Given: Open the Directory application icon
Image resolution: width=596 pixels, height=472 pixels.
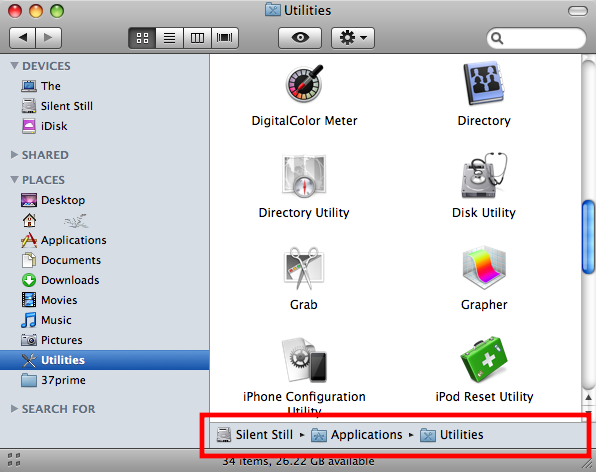Looking at the screenshot, I should click(x=483, y=83).
